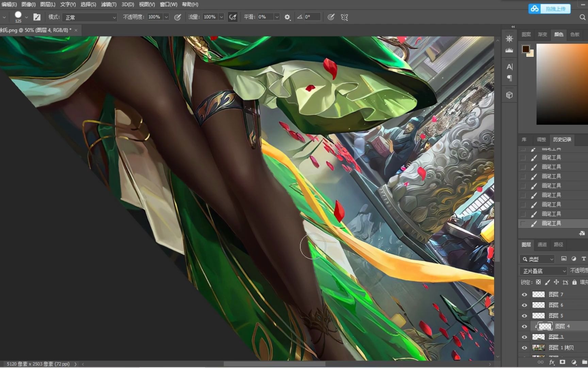Open blend mode 模式 正常 dropdown
Screen dimensions: 588x368
[90, 17]
